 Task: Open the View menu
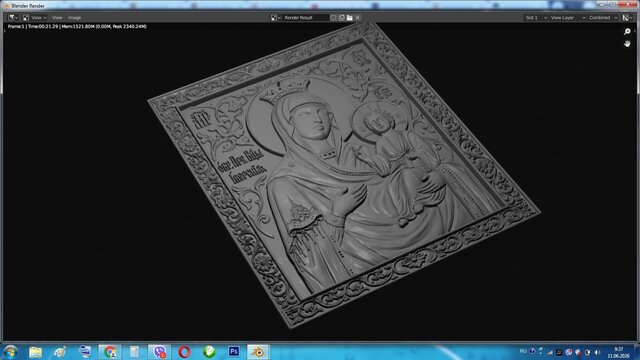57,18
